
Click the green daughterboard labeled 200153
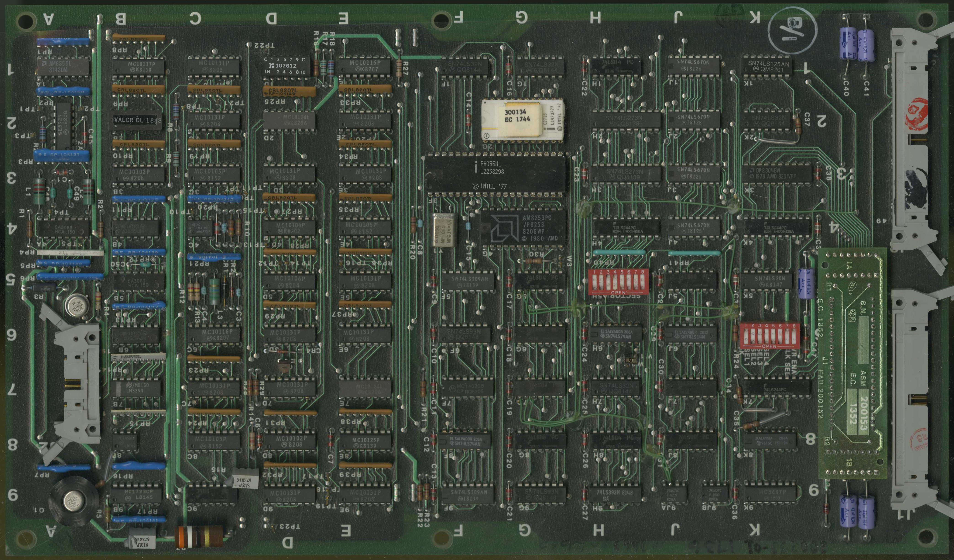click(853, 363)
